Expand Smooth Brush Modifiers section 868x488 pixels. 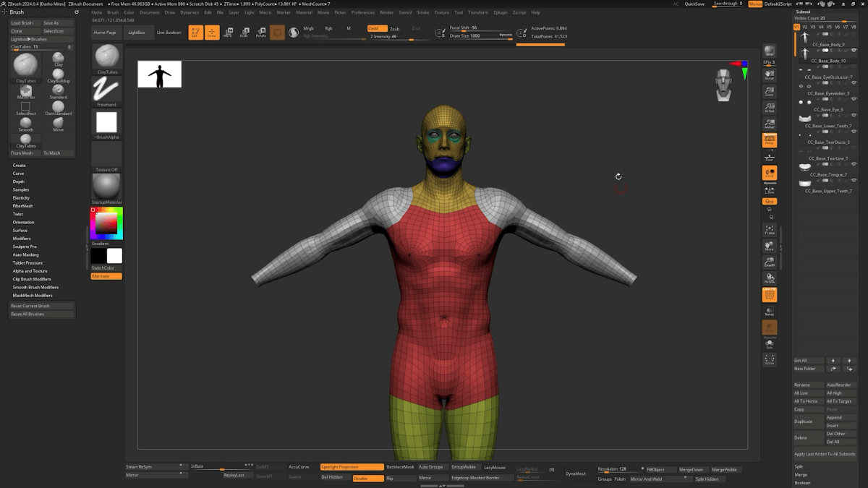tap(35, 287)
